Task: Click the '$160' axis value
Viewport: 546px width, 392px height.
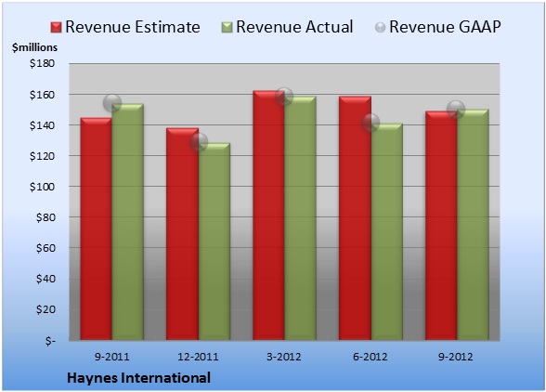Action: click(x=43, y=95)
